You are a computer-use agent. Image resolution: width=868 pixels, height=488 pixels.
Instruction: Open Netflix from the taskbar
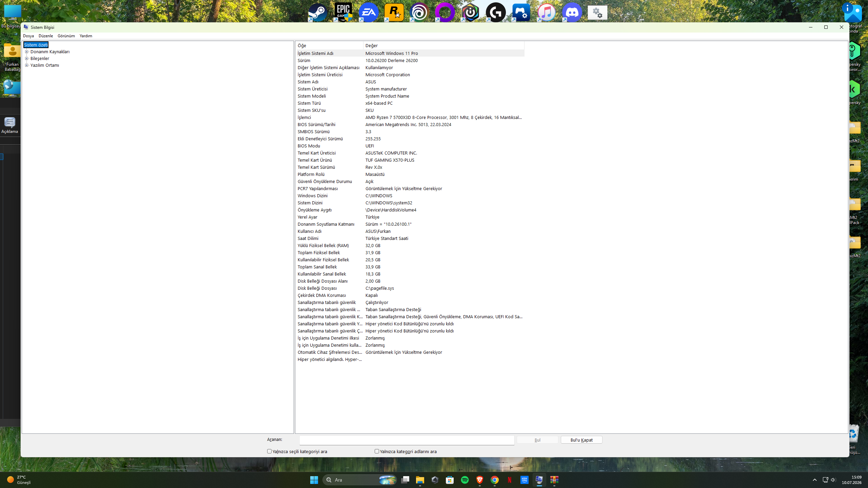pos(510,480)
